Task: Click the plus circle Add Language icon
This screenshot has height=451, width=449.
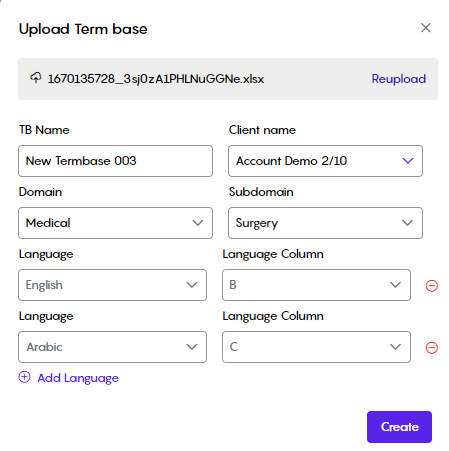Action: [x=24, y=377]
